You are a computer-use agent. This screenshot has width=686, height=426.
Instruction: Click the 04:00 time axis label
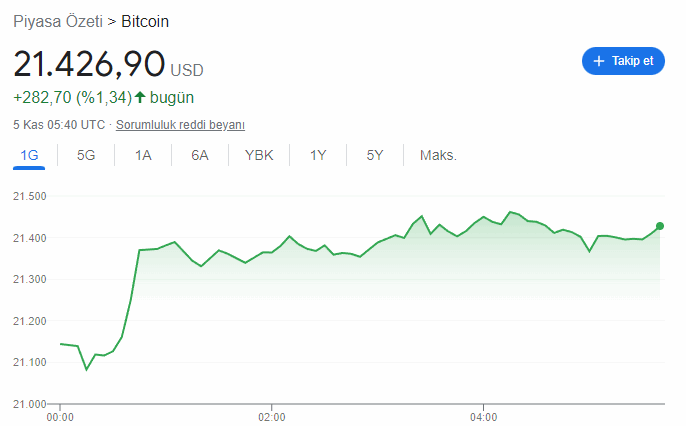[x=483, y=417]
